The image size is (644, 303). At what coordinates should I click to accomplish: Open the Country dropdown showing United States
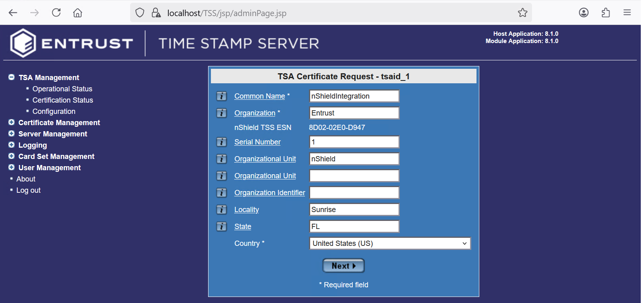point(390,243)
